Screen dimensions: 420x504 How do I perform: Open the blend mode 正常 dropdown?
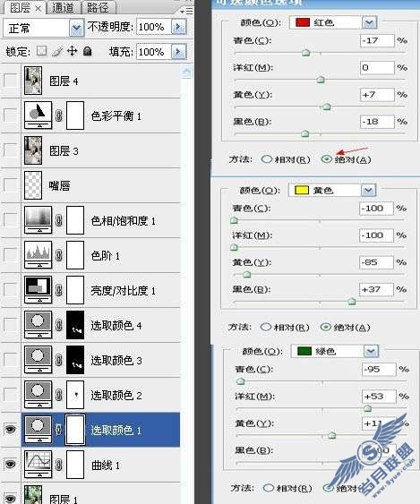pyautogui.click(x=76, y=29)
